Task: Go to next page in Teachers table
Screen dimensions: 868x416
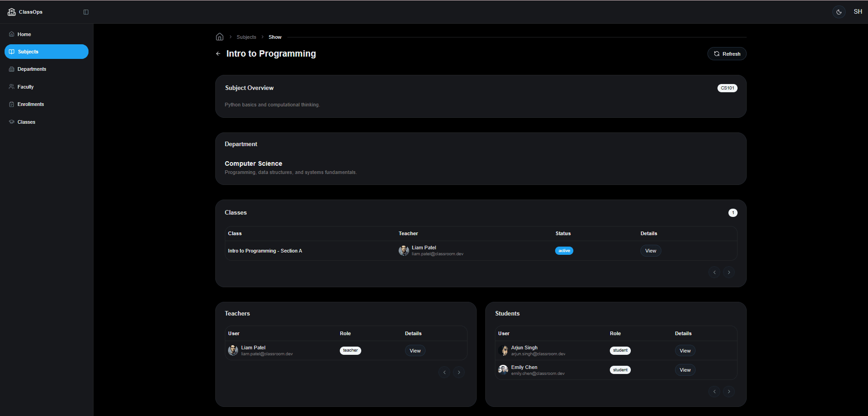Action: coord(459,372)
